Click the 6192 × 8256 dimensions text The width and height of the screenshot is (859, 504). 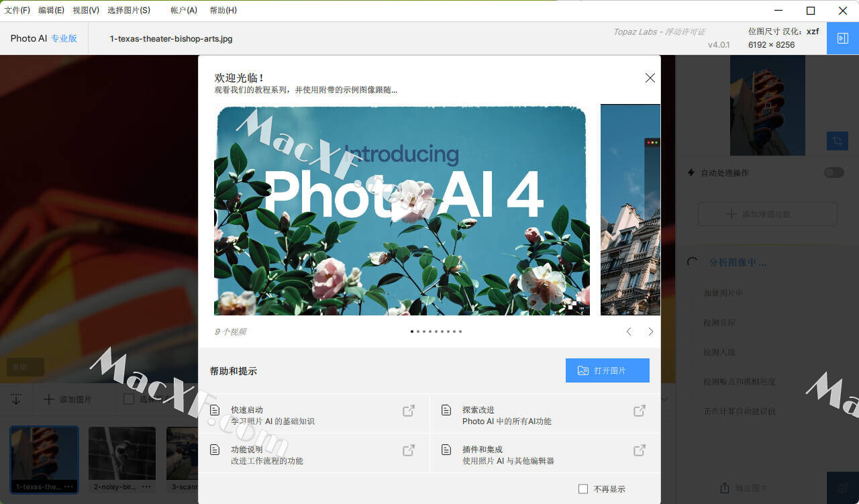click(x=771, y=45)
